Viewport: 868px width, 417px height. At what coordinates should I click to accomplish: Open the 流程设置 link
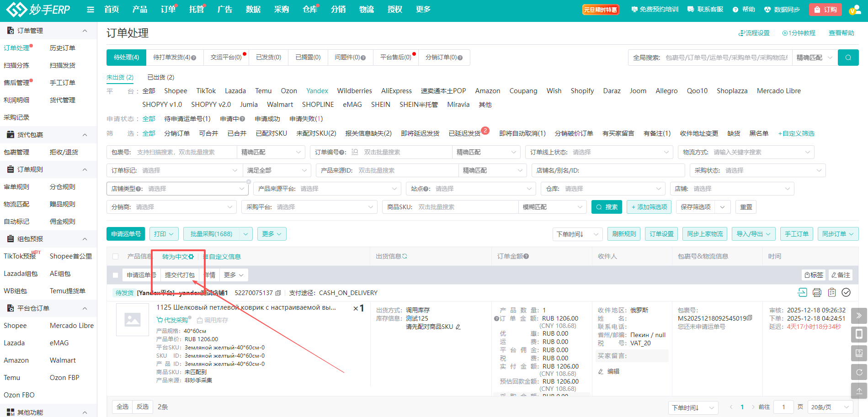pyautogui.click(x=754, y=33)
